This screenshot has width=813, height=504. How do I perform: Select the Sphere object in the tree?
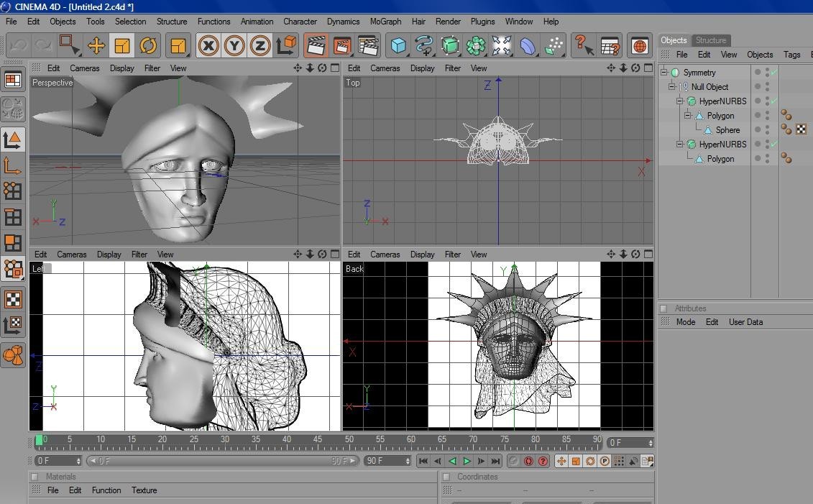coord(727,129)
